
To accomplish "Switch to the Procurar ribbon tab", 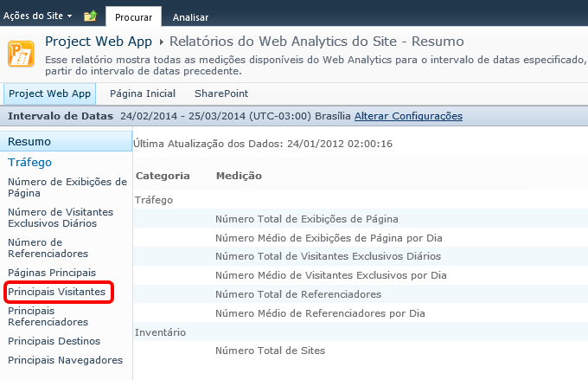I will point(133,17).
